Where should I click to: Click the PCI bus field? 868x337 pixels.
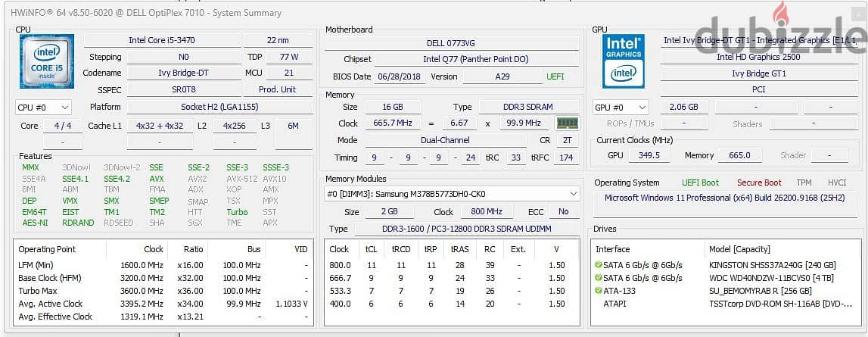[x=758, y=89]
